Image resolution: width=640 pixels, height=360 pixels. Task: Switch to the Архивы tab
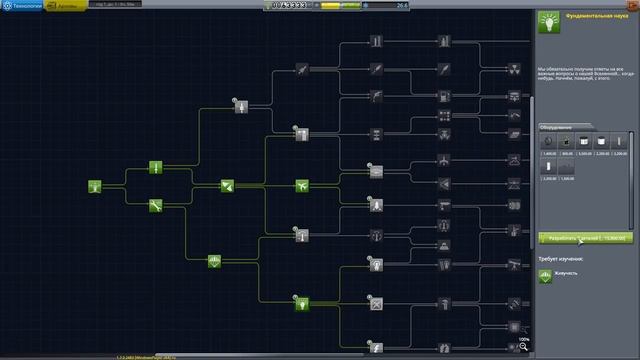(66, 6)
